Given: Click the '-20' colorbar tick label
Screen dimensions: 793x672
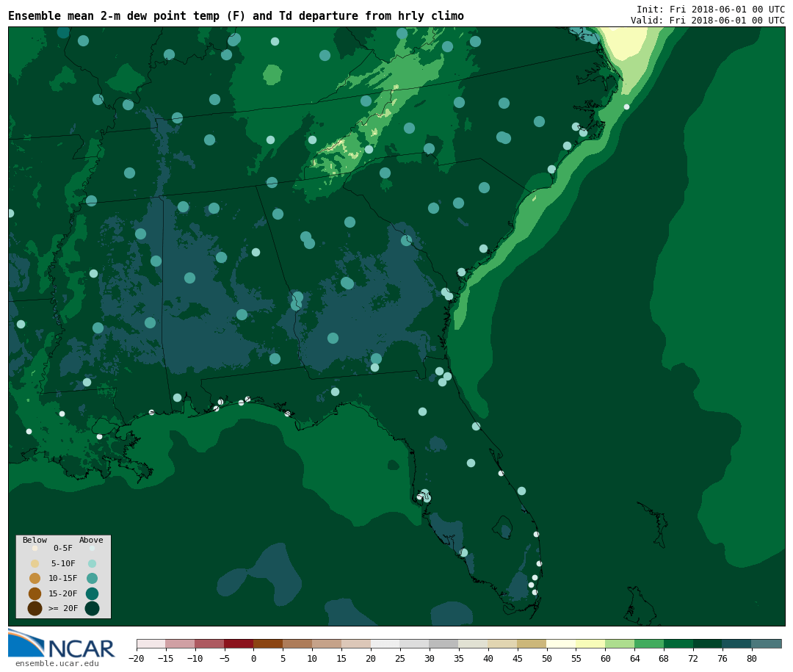Looking at the screenshot, I should [x=137, y=659].
